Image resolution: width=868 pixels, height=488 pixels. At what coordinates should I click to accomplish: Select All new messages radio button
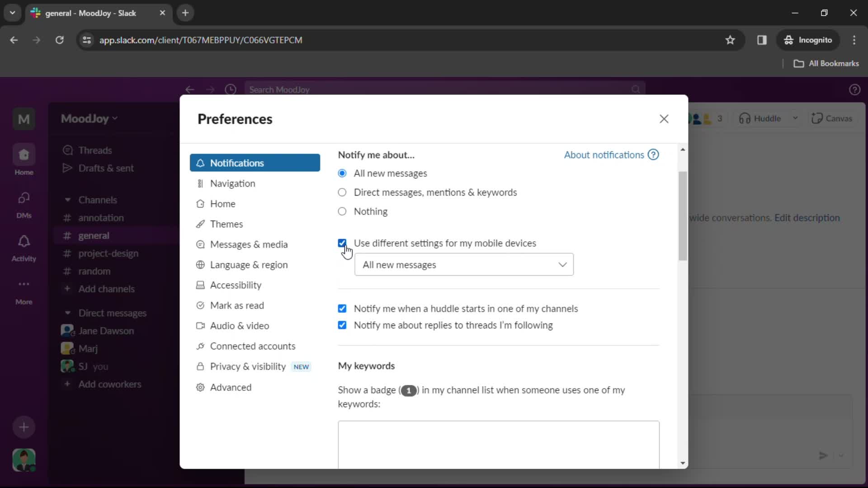(342, 173)
